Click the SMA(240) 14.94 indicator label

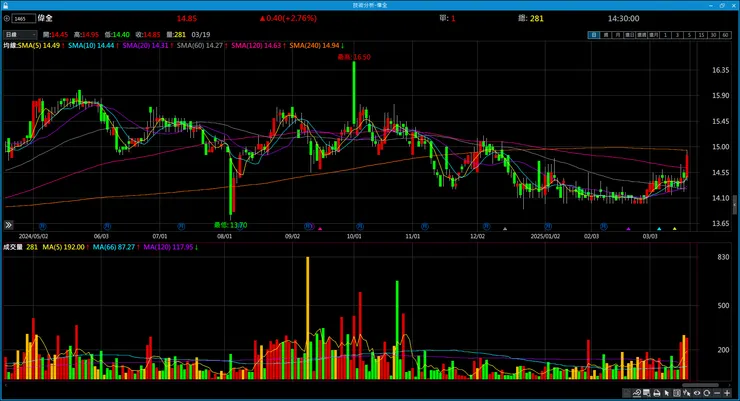coord(314,45)
